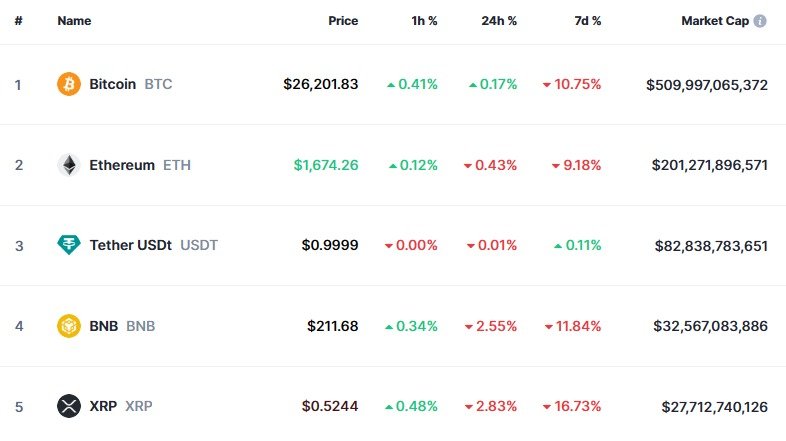This screenshot has width=786, height=441.
Task: Click the Bitcoin logo icon
Action: [x=68, y=84]
